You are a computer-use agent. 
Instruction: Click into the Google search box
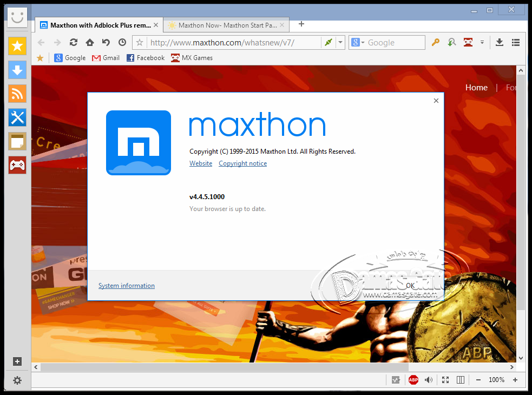click(x=395, y=42)
